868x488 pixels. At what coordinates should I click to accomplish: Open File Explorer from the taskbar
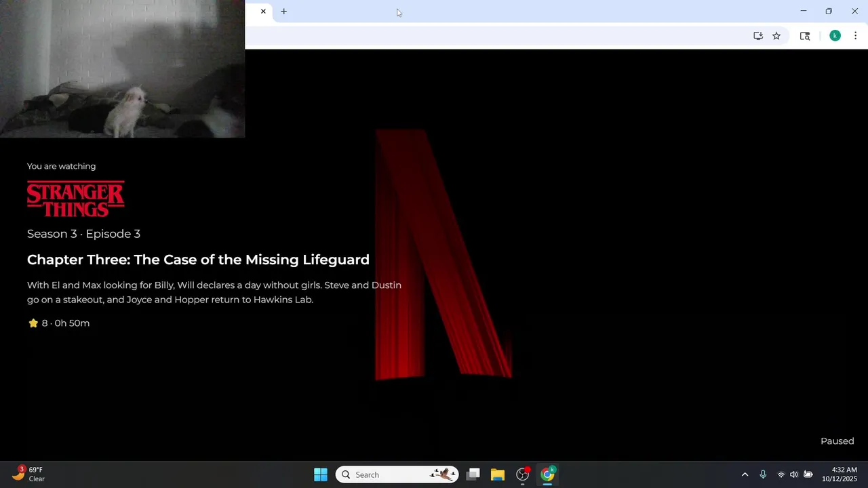tap(498, 474)
